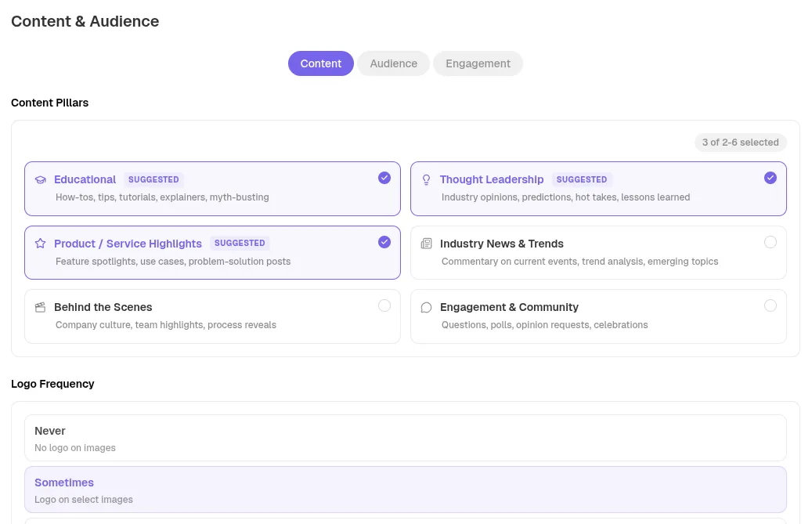Choose Never for Logo Frequency

405,437
